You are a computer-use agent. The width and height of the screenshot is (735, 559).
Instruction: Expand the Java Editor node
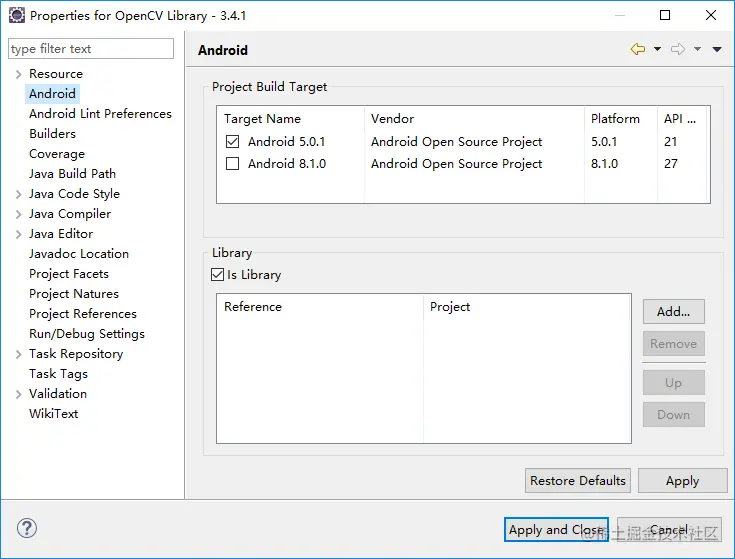click(18, 234)
